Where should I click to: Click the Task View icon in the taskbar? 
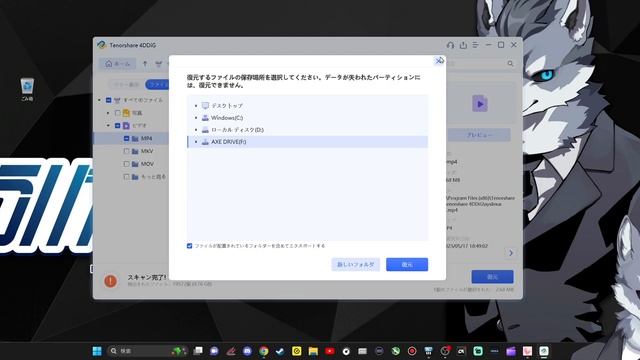(x=198, y=351)
